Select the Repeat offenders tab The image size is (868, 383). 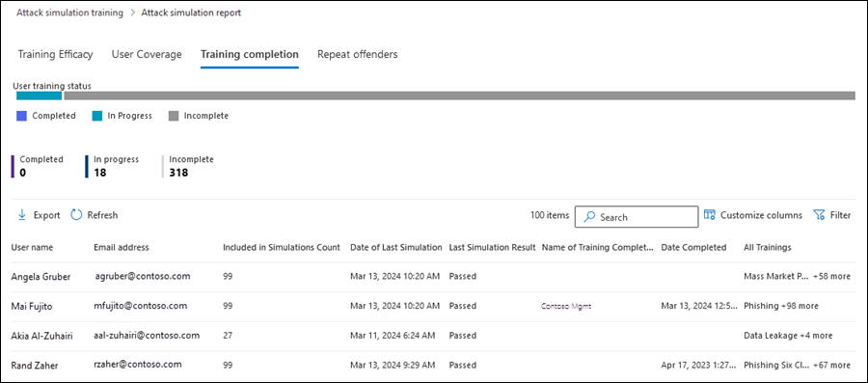click(357, 54)
